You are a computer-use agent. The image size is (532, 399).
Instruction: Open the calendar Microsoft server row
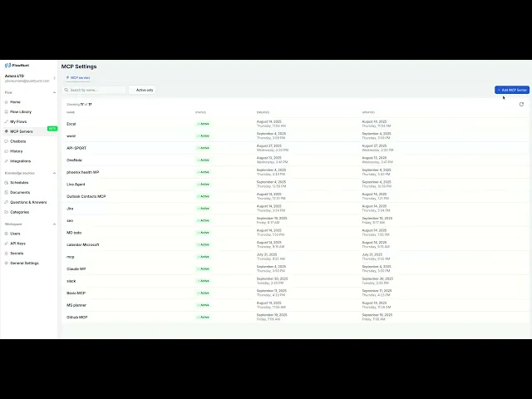(295, 244)
